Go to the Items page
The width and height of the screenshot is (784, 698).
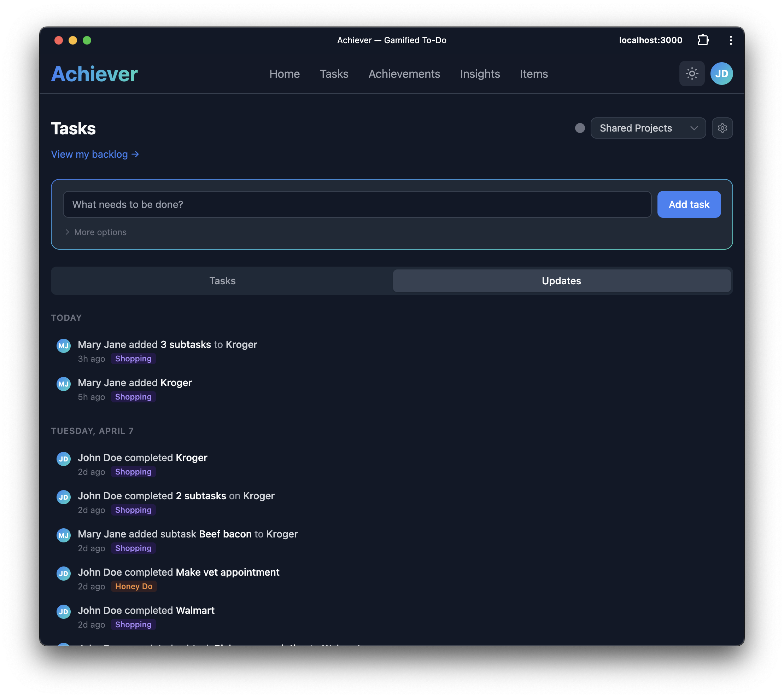click(533, 74)
